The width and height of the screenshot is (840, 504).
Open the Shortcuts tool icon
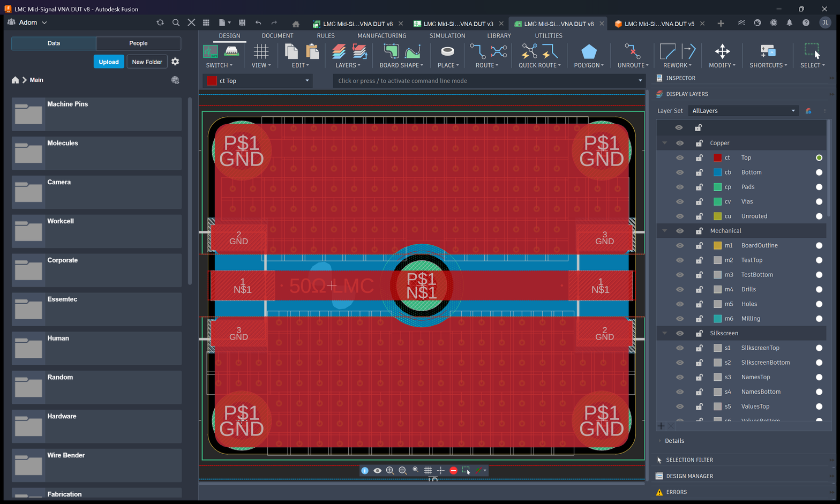(768, 52)
